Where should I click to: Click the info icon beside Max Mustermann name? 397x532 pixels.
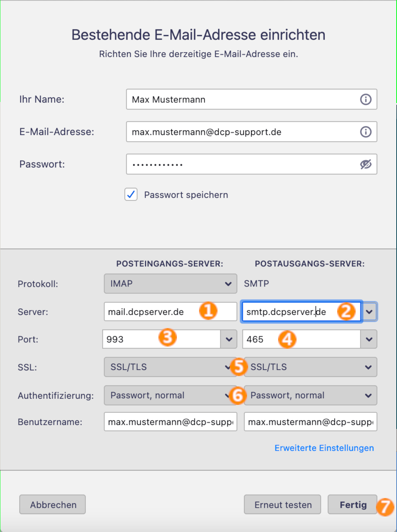coord(366,99)
